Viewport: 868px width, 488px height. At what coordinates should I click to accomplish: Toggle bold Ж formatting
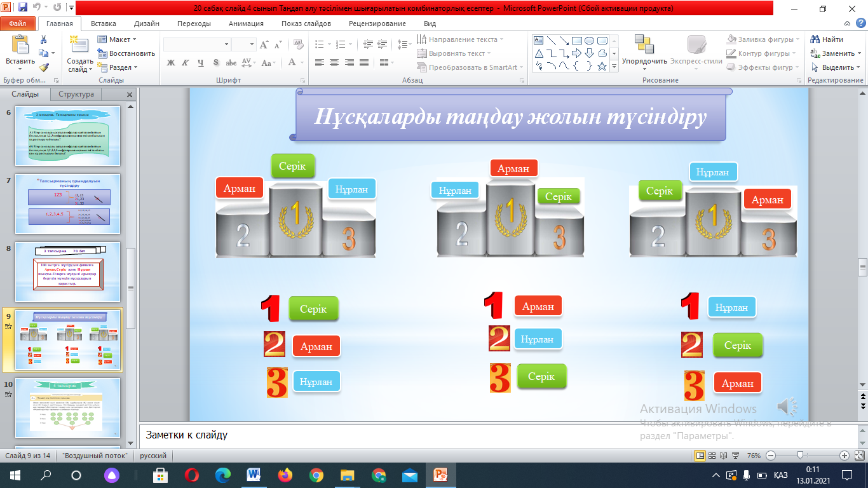pyautogui.click(x=171, y=63)
